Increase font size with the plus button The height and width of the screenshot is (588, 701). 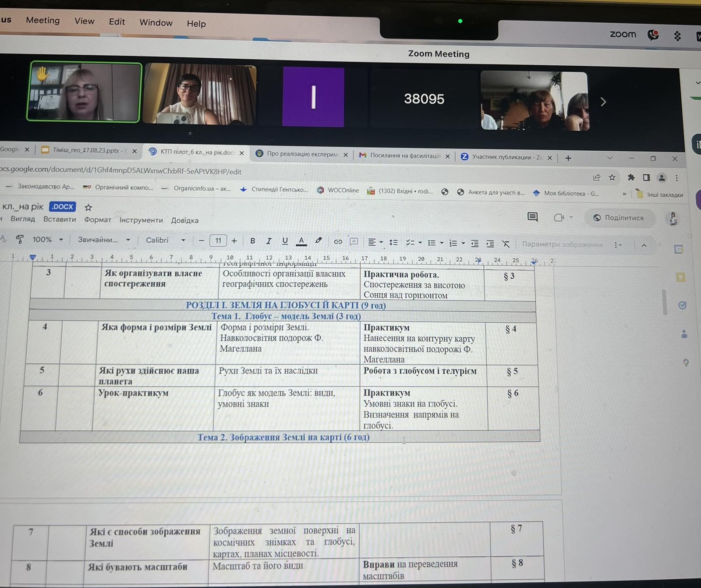point(234,241)
